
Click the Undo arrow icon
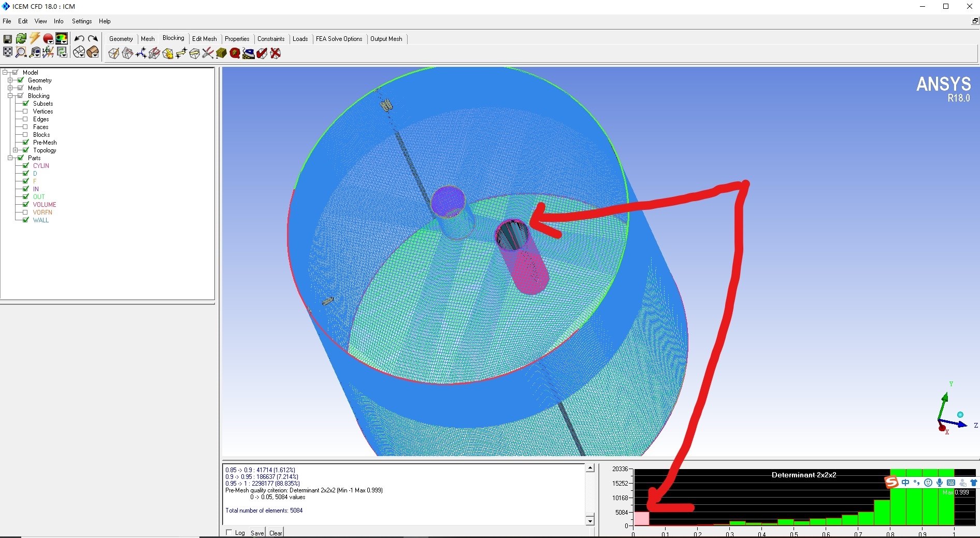[79, 39]
